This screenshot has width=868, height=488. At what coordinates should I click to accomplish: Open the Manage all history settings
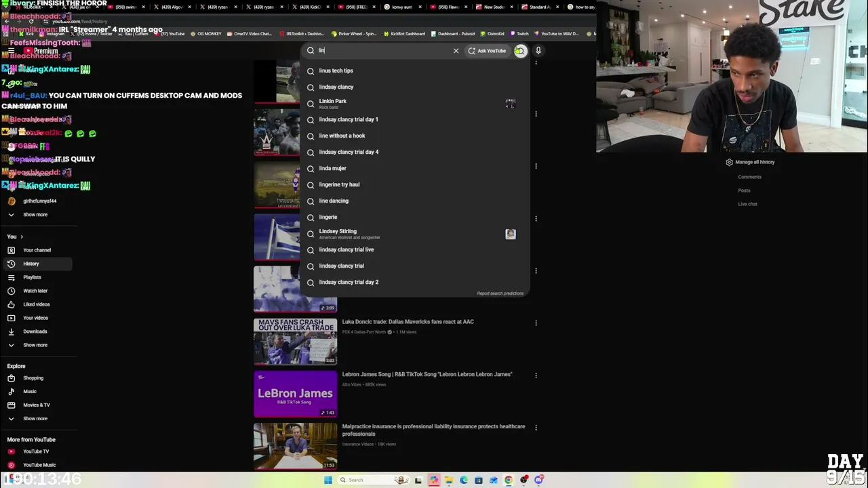click(750, 162)
